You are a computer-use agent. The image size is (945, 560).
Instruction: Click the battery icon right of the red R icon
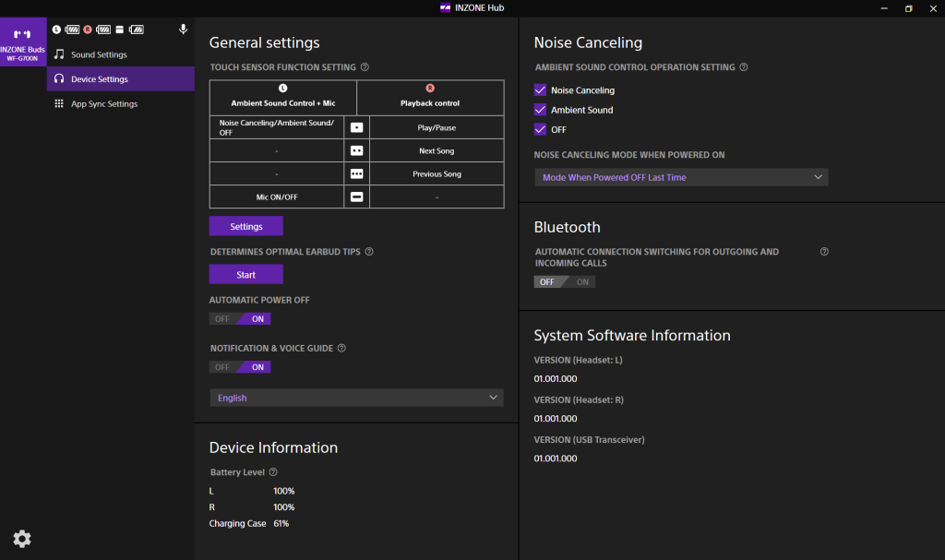[x=103, y=30]
